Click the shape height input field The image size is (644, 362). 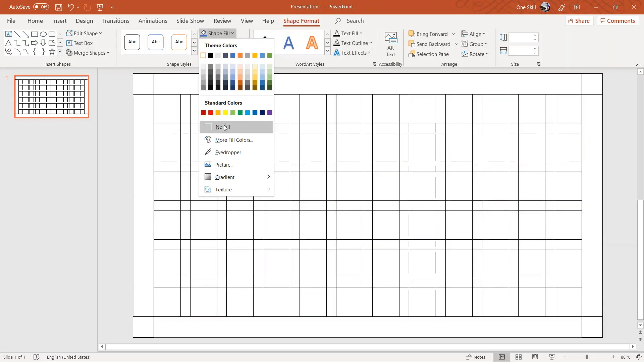[520, 37]
